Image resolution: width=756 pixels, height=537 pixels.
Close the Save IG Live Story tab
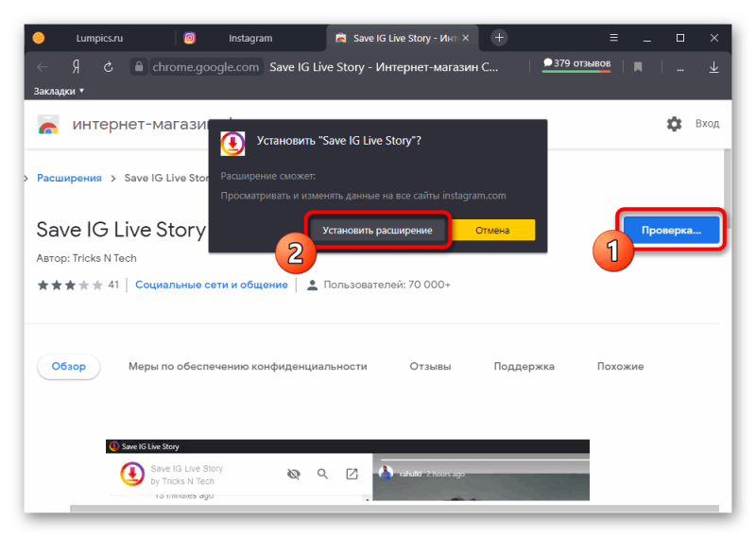466,38
